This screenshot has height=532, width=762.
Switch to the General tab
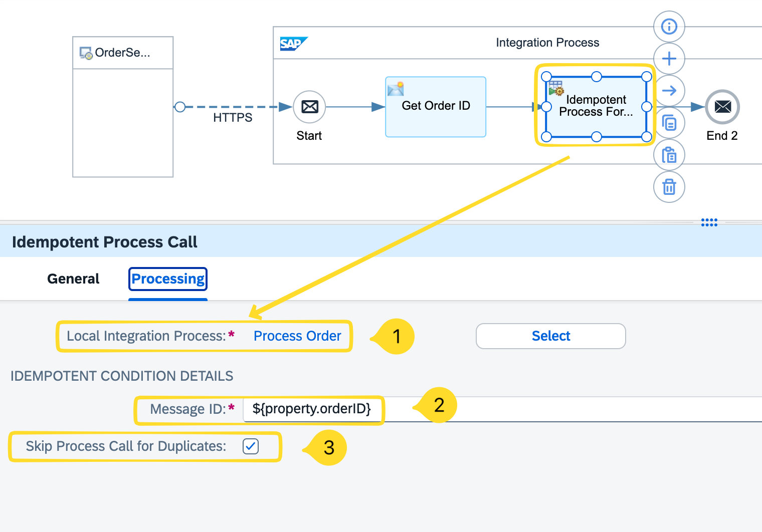[73, 279]
